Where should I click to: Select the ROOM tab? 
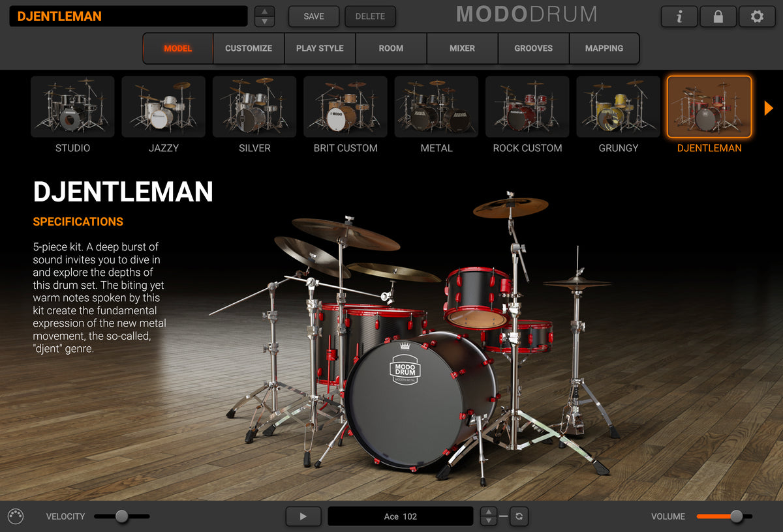[x=391, y=48]
